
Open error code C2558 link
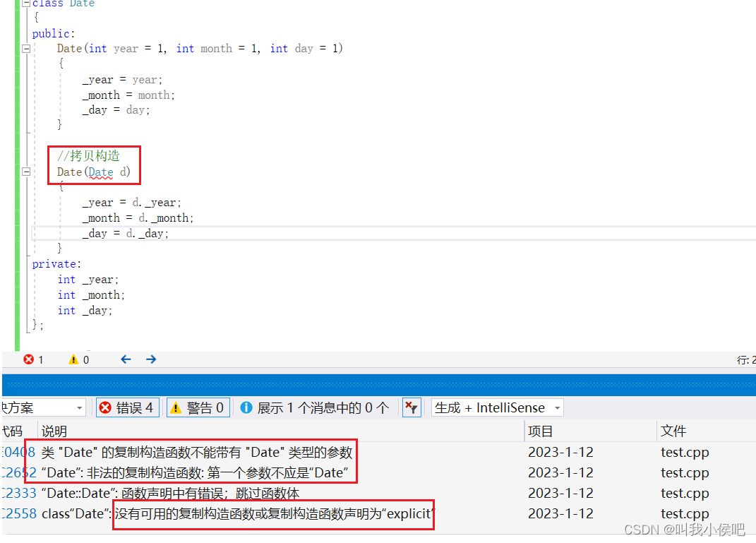tap(19, 513)
